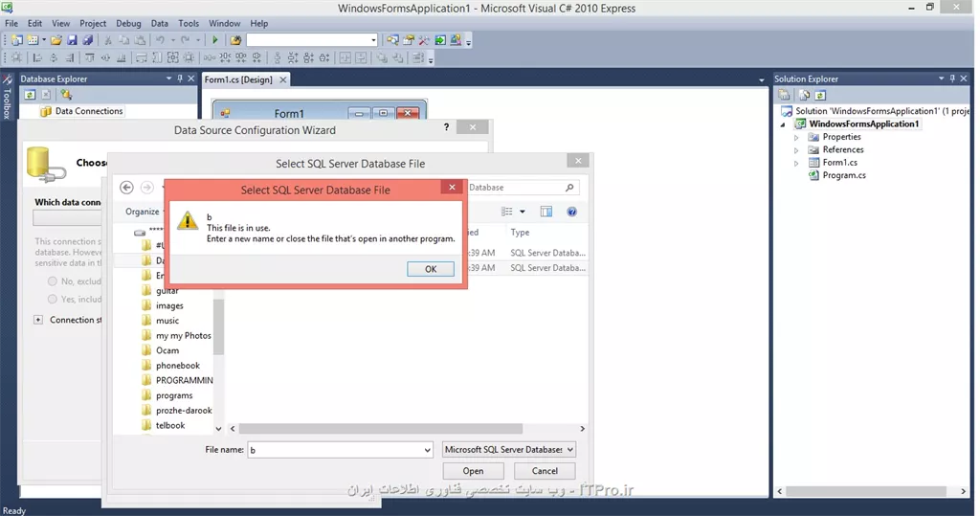Click the Save floppy disk icon

(x=72, y=40)
